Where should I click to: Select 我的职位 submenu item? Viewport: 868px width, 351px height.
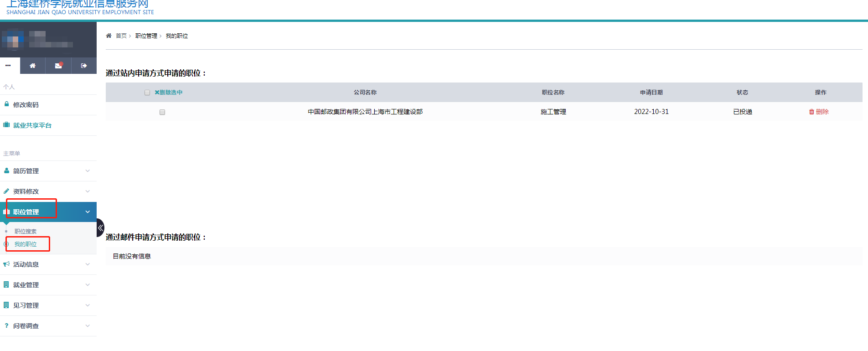pyautogui.click(x=26, y=244)
